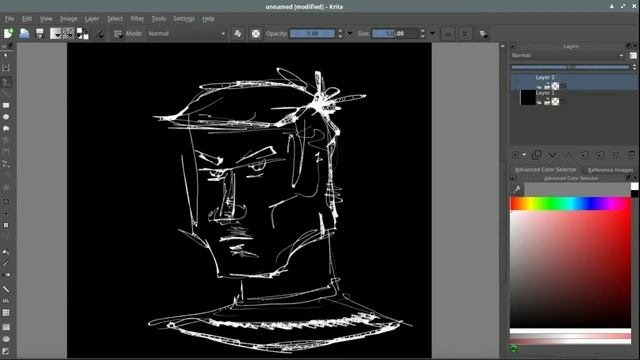The height and width of the screenshot is (360, 640).
Task: Delete the layer with the trash icon
Action: click(631, 155)
